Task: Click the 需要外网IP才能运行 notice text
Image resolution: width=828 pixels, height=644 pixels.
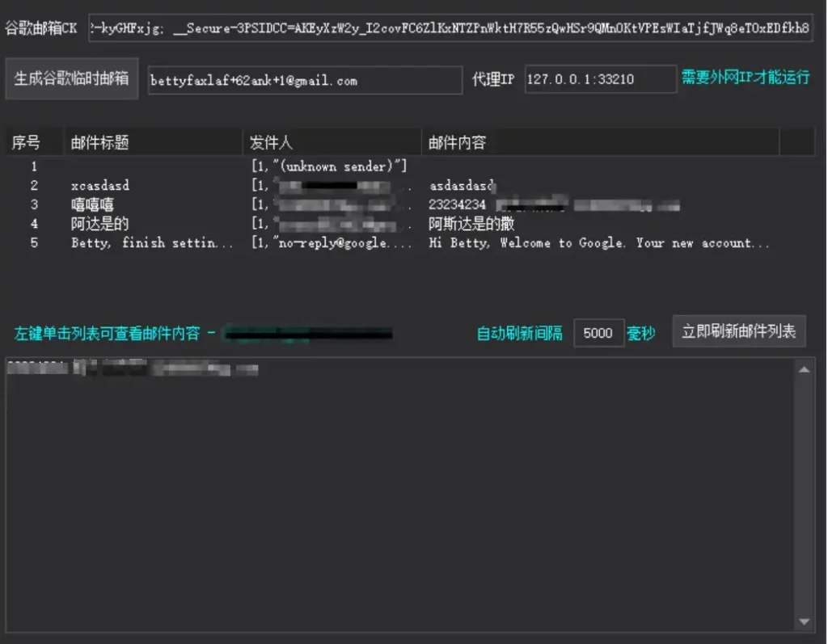Action: coord(745,78)
